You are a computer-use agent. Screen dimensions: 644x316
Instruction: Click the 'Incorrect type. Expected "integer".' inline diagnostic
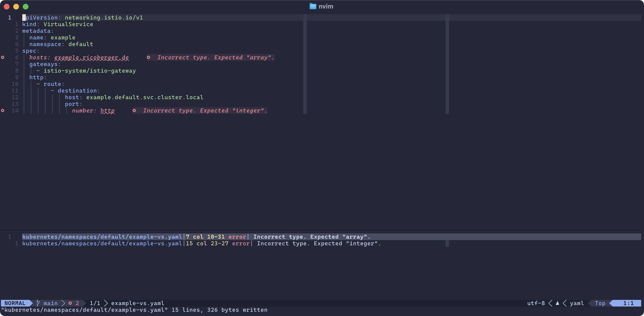pos(205,111)
